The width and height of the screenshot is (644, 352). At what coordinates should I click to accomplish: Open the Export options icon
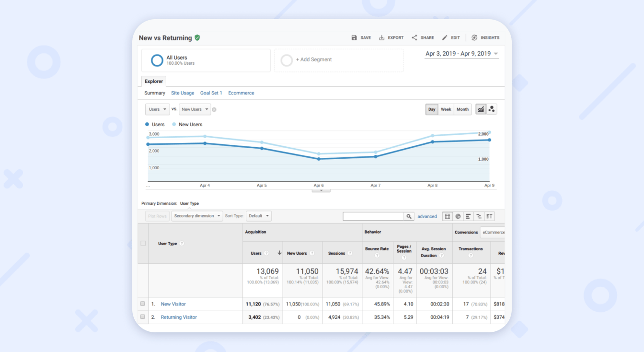pyautogui.click(x=391, y=37)
